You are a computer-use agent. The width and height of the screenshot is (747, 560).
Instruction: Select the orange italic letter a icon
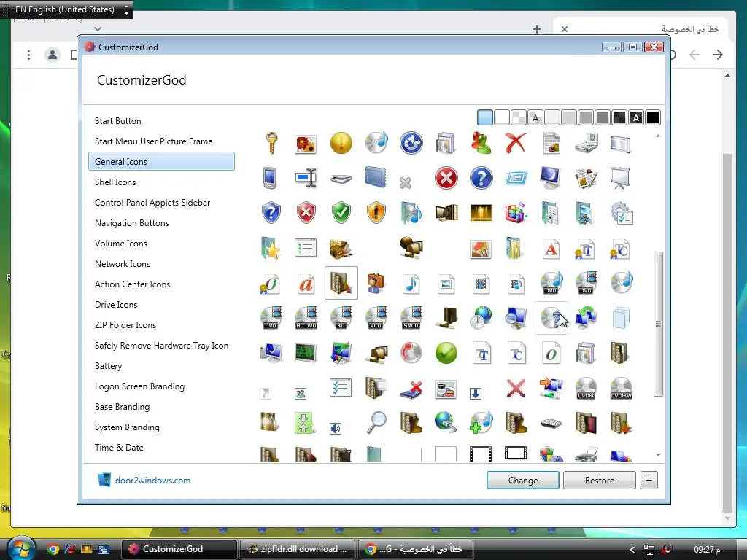point(306,284)
